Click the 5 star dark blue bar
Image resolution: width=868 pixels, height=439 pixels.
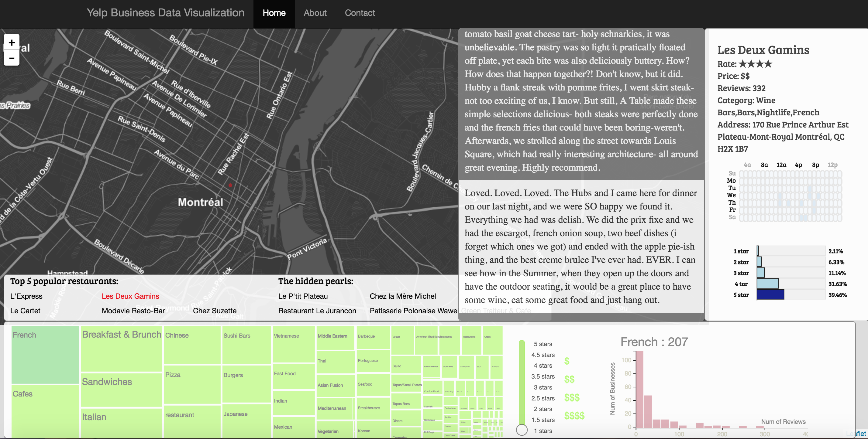tap(770, 294)
